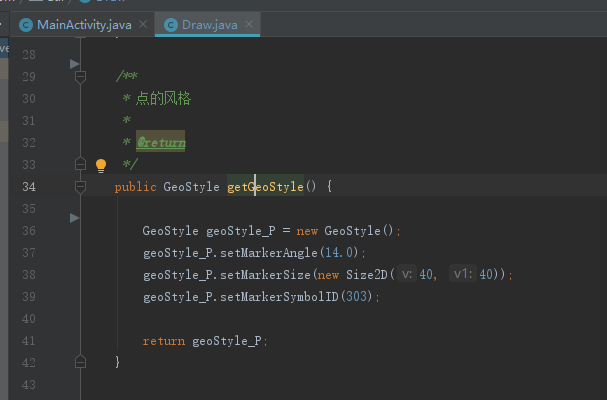Click the class icon on MainActivity.java tab
Screen dimensions: 607x400
coord(26,25)
